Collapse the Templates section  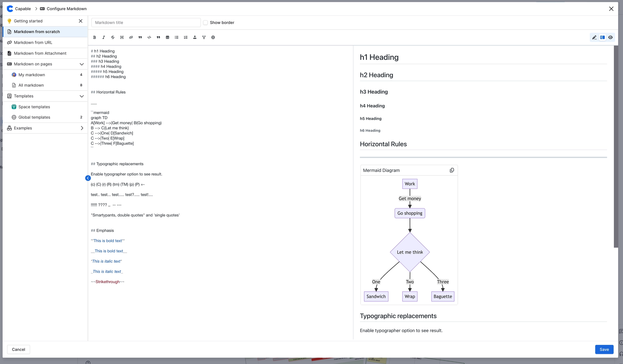click(82, 96)
